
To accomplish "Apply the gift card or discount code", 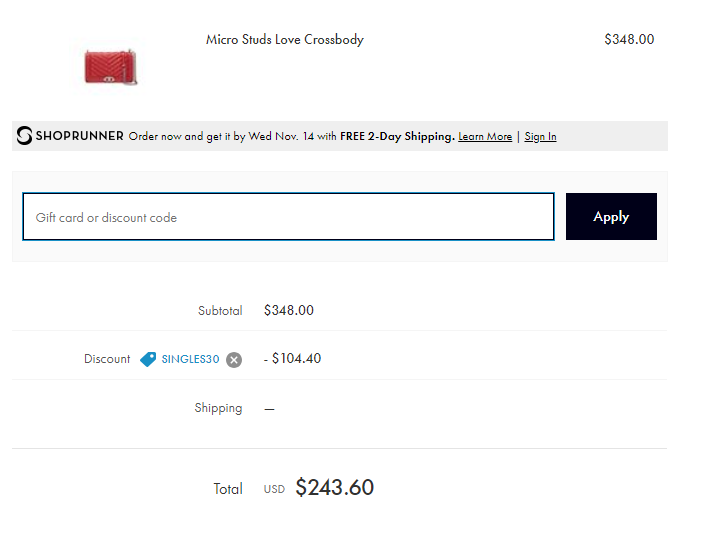I will [611, 216].
